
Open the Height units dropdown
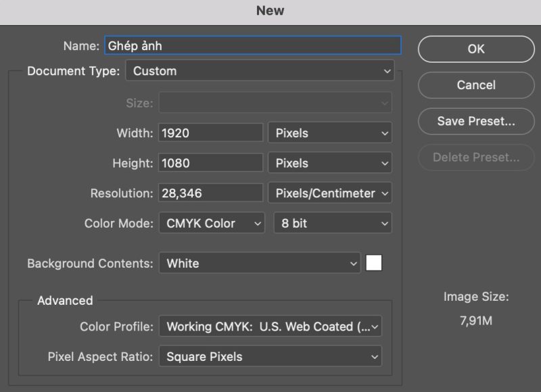(330, 163)
